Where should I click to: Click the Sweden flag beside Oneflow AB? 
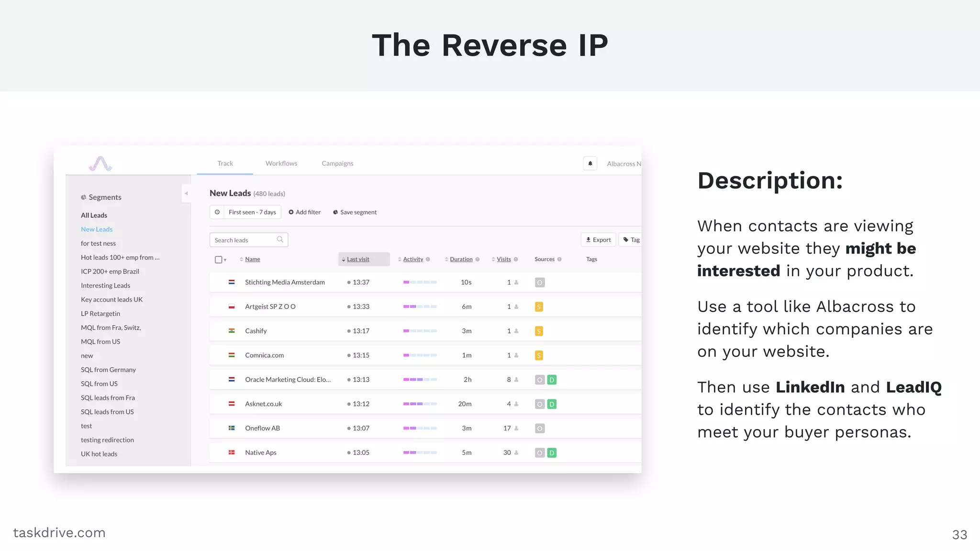[x=232, y=428]
